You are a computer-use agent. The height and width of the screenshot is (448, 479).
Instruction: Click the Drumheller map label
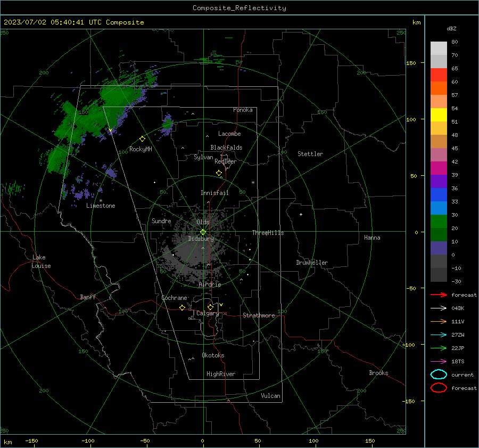click(312, 263)
